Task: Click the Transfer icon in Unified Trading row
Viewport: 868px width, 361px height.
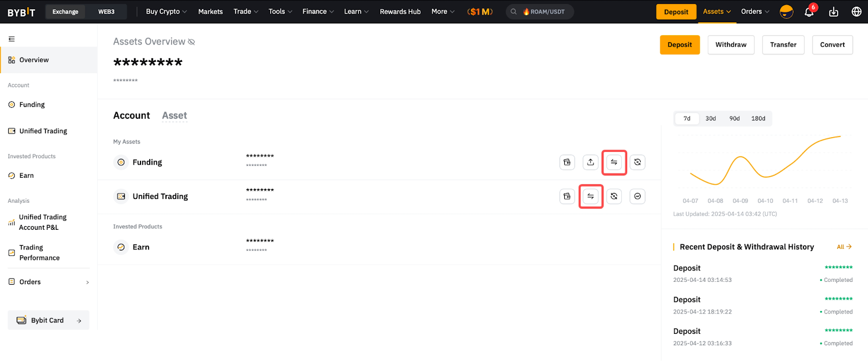Action: [591, 196]
